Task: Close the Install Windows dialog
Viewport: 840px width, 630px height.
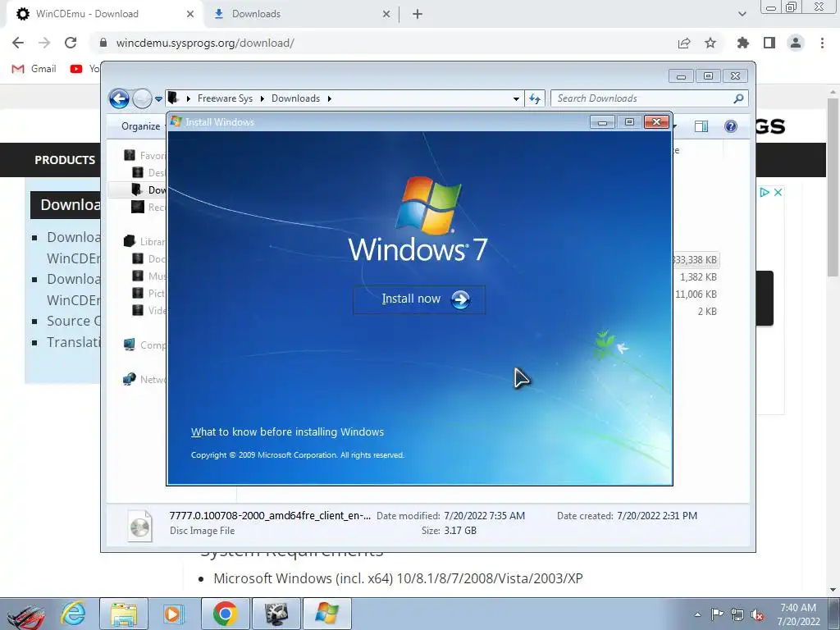Action: [656, 122]
